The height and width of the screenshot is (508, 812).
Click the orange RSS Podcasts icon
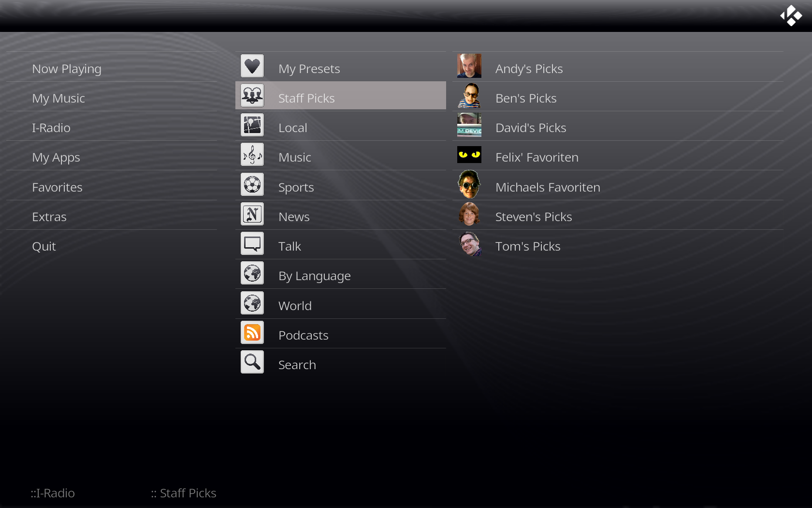(252, 332)
